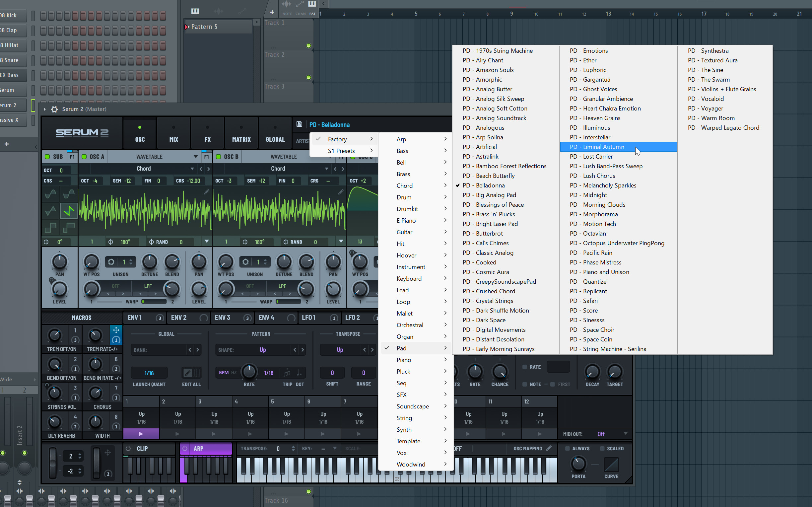
Task: Click the PD - Belladonna preset name
Action: (329, 125)
